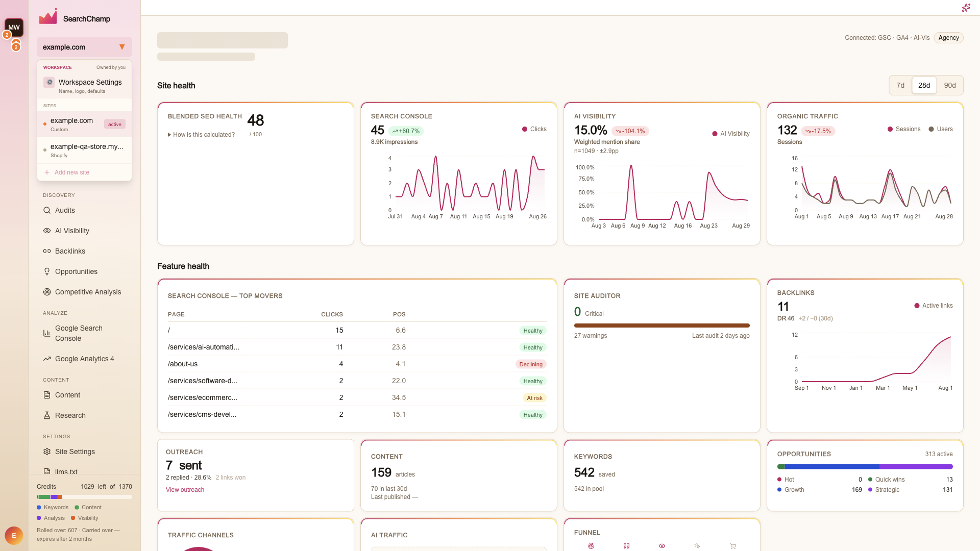Viewport: 980px width, 551px height.
Task: Click the Workspace Settings gear icon
Action: pyautogui.click(x=49, y=82)
